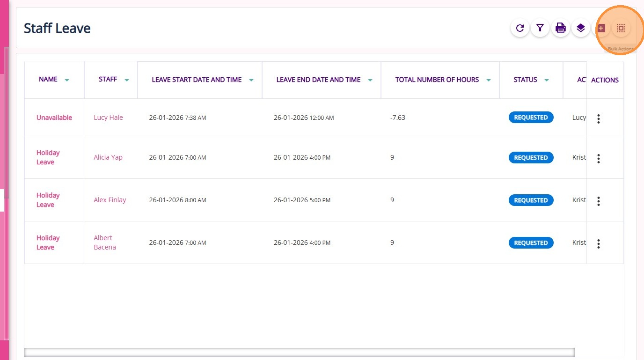Click the stacked layers icon
The height and width of the screenshot is (360, 644).
coord(581,28)
